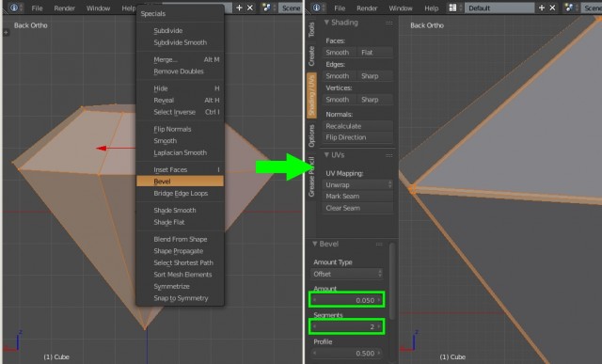Viewport: 602px width, 364px height.
Task: Choose Symmetrize in Specials menu
Action: click(x=180, y=287)
